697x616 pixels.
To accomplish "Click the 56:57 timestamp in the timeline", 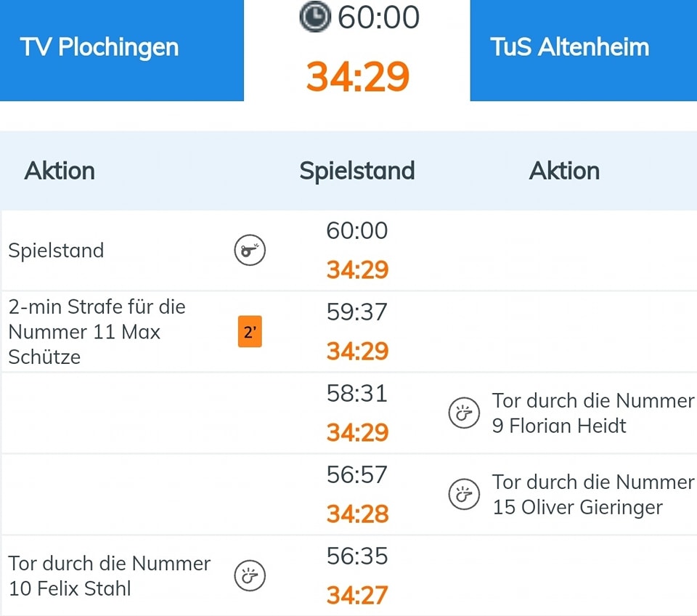I will click(357, 475).
